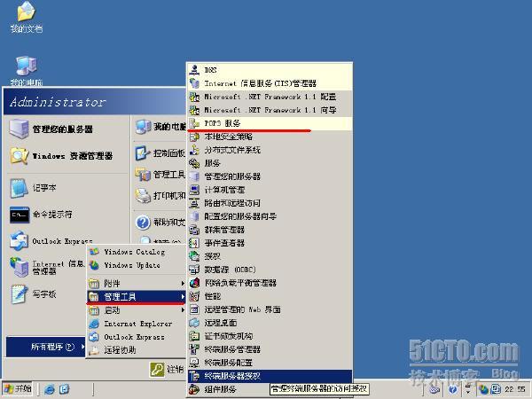Image resolution: width=532 pixels, height=399 pixels.
Task: Open Windows Catalog in the programs menu
Action: (x=137, y=252)
